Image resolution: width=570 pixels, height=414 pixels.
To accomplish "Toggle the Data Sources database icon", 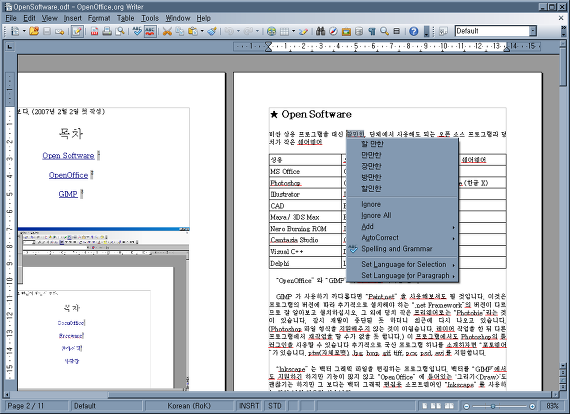I will [x=359, y=32].
